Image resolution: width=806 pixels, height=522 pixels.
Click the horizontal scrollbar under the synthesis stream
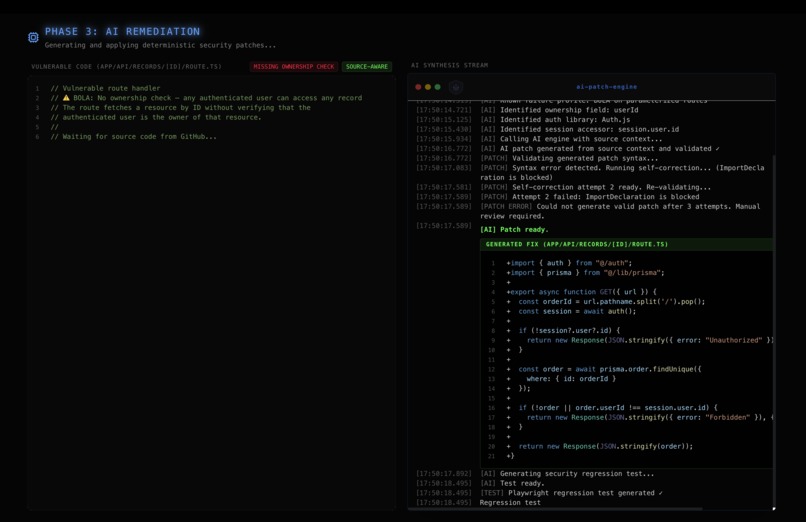tap(555, 509)
